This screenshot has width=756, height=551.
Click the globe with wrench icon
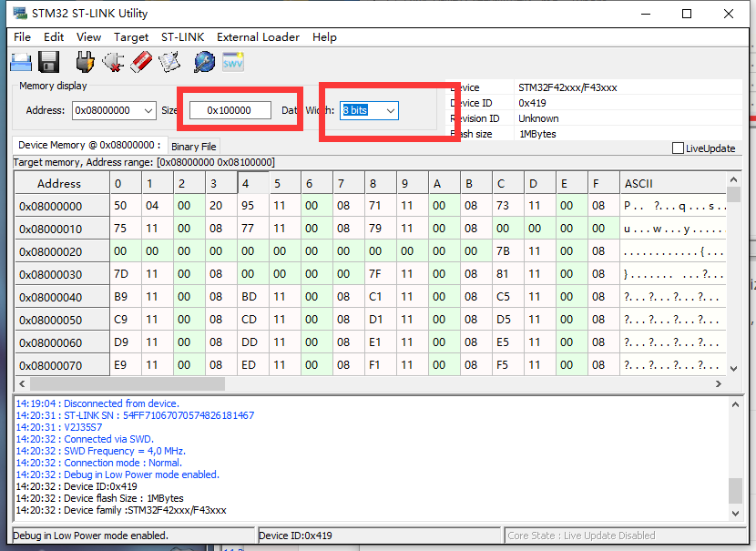click(x=204, y=62)
